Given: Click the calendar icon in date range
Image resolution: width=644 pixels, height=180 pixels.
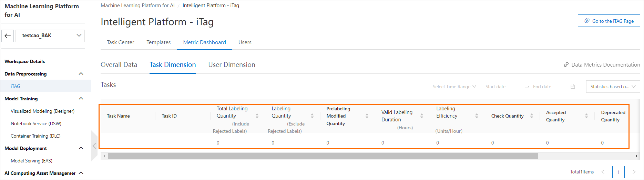Looking at the screenshot, I should (x=573, y=87).
